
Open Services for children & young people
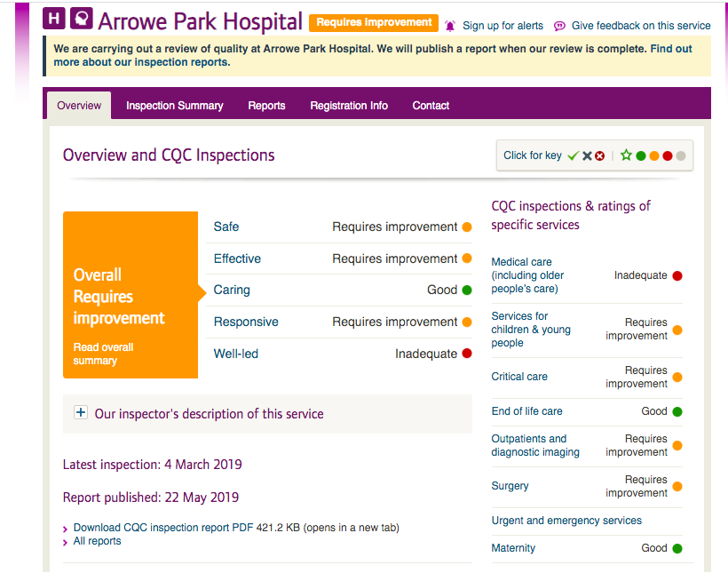point(531,330)
